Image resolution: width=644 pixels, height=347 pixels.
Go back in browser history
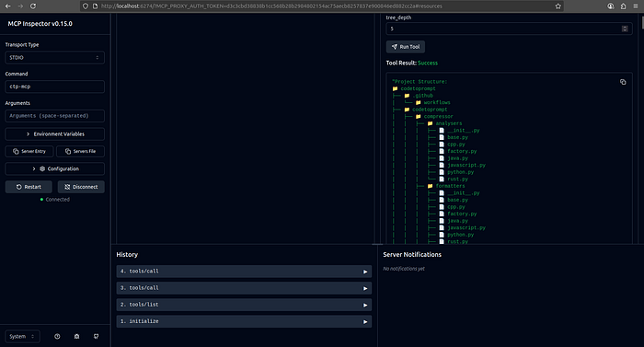[x=7, y=6]
